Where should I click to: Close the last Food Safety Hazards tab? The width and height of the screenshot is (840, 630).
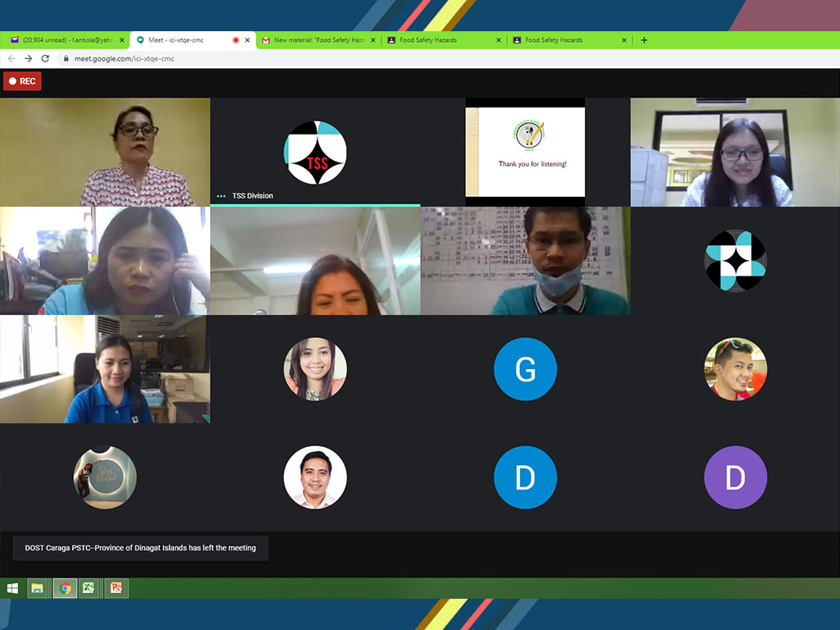click(x=624, y=40)
